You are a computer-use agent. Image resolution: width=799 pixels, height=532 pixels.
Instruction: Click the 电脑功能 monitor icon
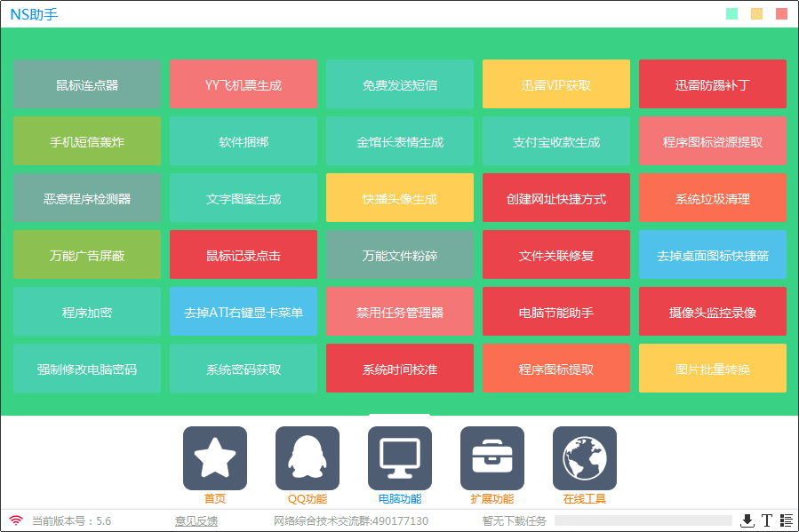399,458
